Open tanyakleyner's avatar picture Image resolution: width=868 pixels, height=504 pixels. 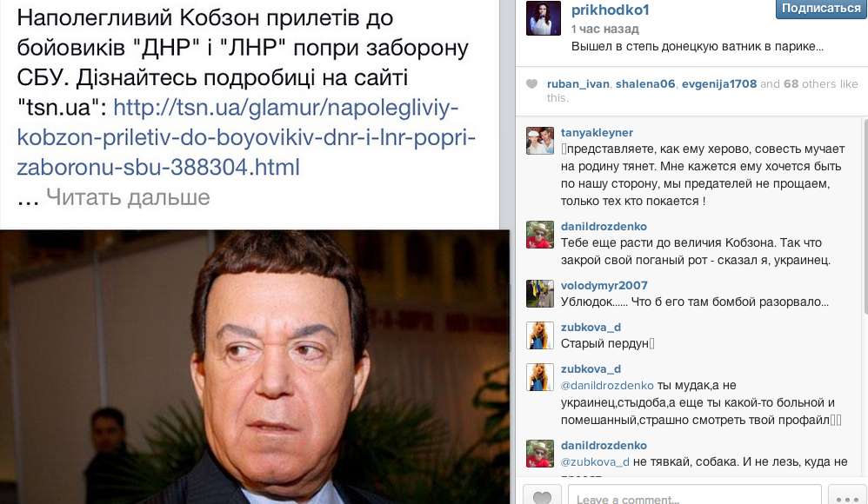540,141
